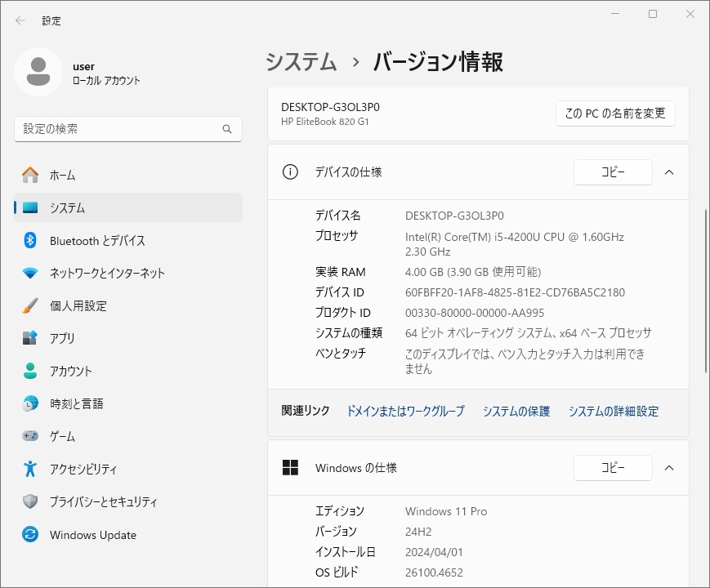Image resolution: width=710 pixels, height=588 pixels.
Task: Click the user ローカル アカウント profile name
Action: [106, 73]
